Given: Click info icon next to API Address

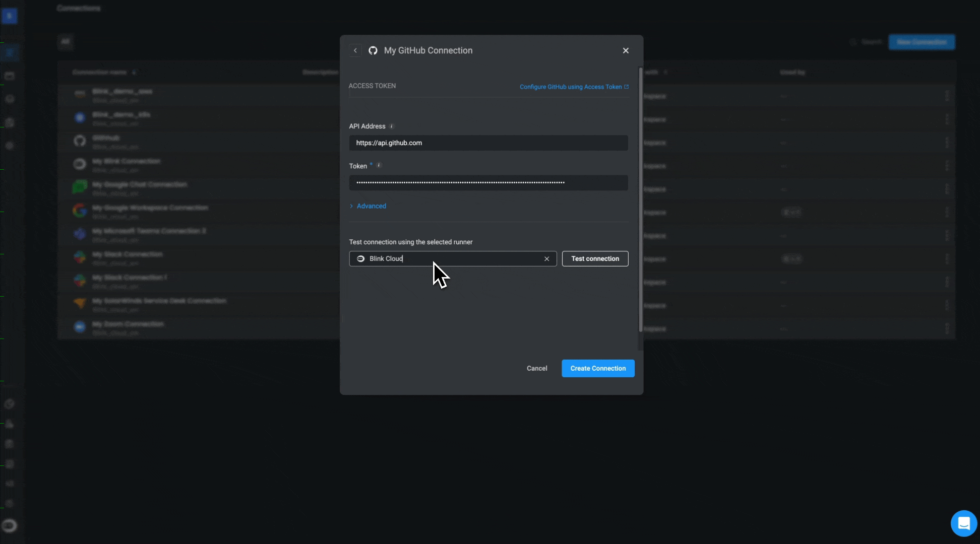Looking at the screenshot, I should click(392, 126).
